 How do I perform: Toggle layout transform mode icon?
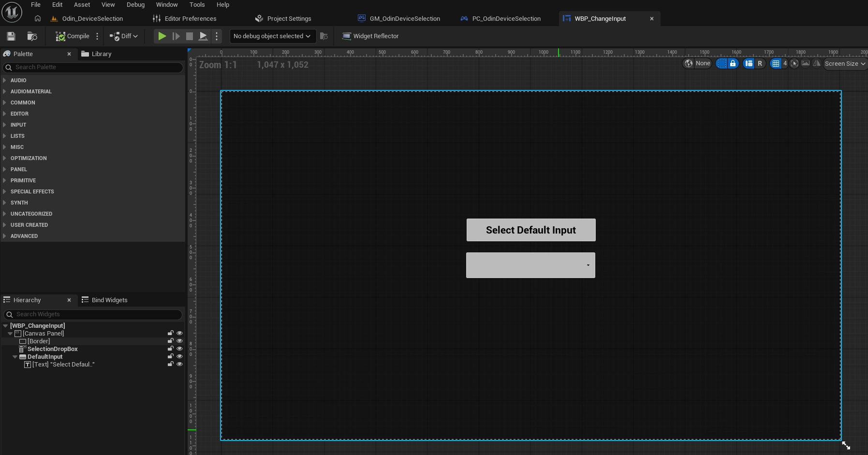coord(749,63)
